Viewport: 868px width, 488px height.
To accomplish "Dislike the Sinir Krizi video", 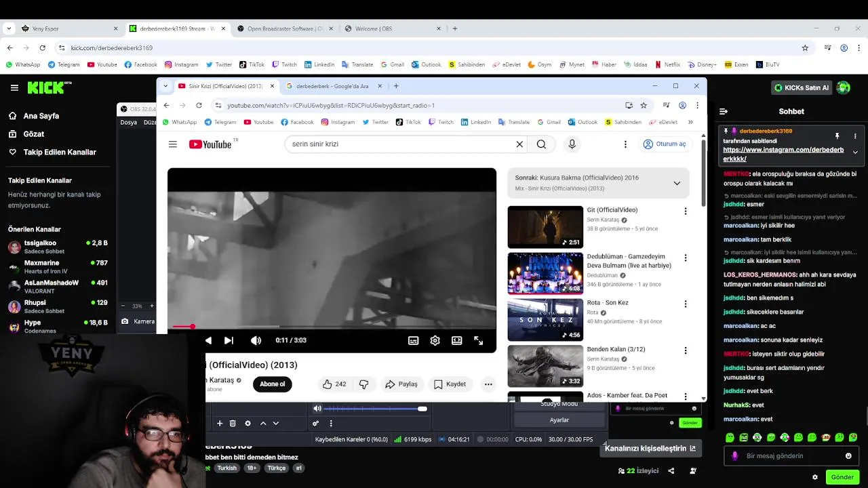I will (363, 384).
